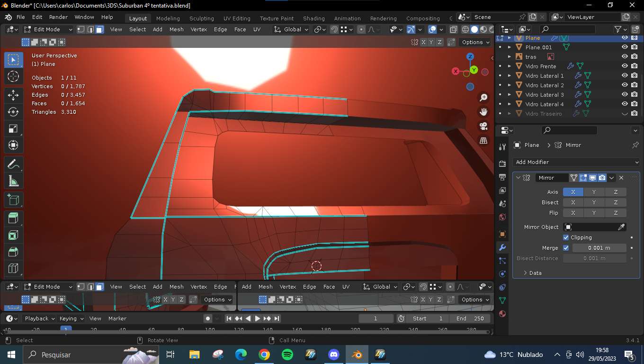644x364 pixels.
Task: Open the Mirror modifier extras dropdown arrow
Action: click(612, 178)
